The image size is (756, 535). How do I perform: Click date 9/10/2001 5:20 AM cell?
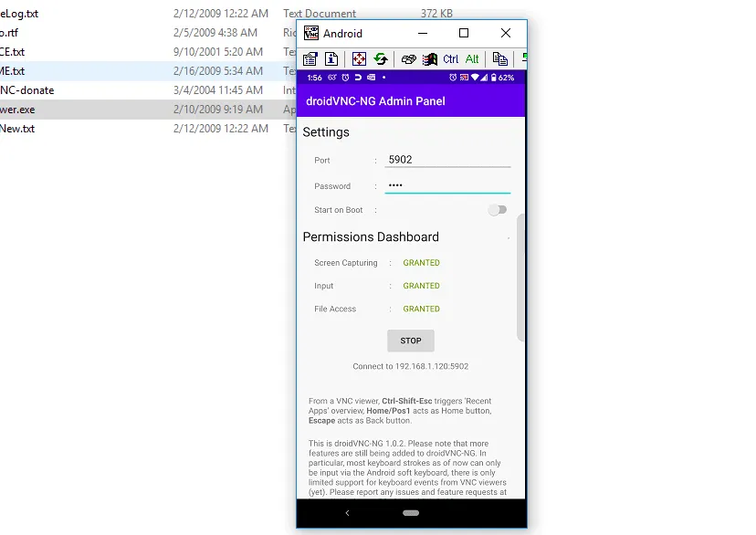(x=218, y=51)
